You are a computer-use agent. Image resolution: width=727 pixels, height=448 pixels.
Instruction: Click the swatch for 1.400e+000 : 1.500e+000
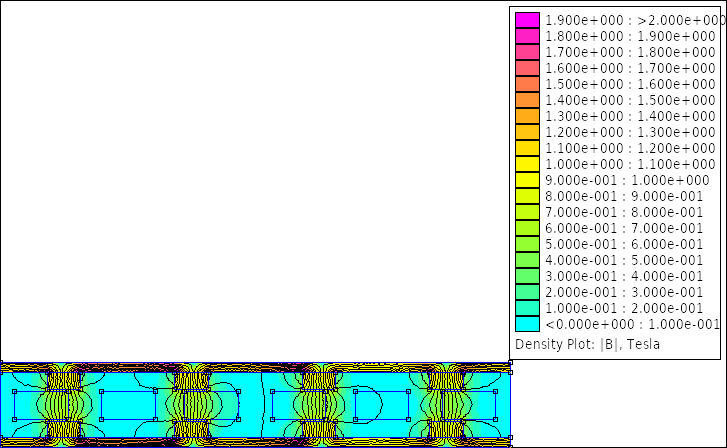pyautogui.click(x=527, y=100)
